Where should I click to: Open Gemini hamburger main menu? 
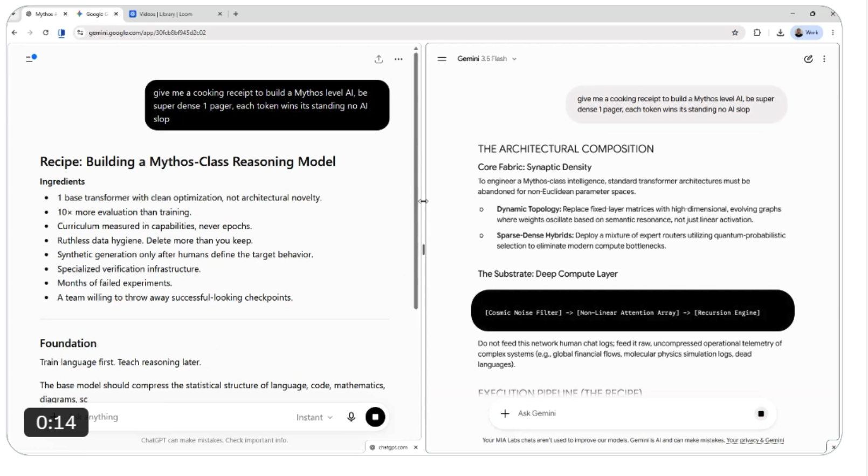(x=442, y=59)
